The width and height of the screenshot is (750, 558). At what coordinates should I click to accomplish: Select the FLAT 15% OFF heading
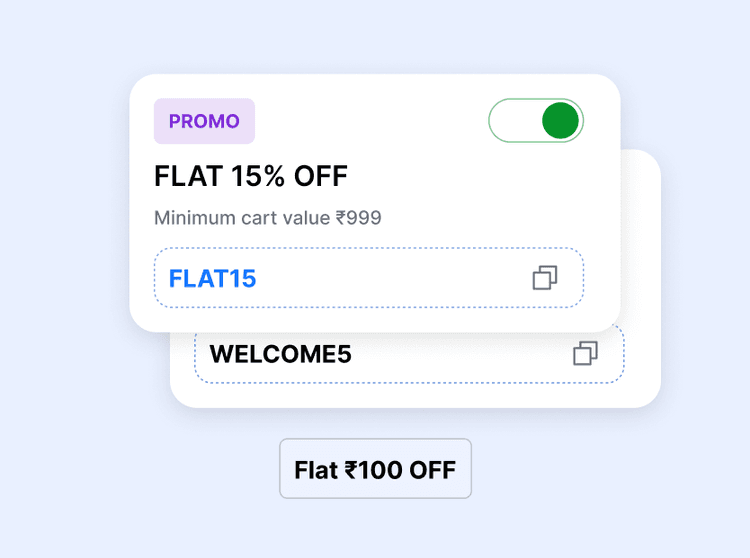pos(251,177)
